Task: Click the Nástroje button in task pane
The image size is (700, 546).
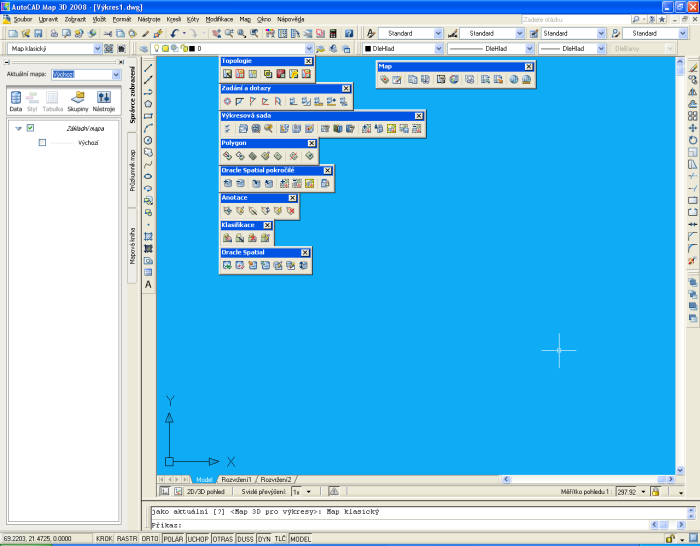Action: pos(104,101)
